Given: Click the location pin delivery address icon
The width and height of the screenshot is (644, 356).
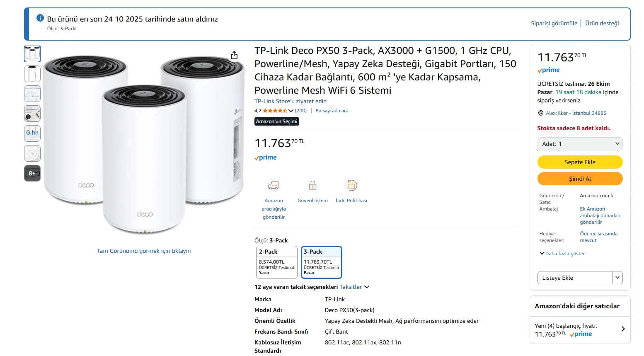Looking at the screenshot, I should (x=540, y=113).
